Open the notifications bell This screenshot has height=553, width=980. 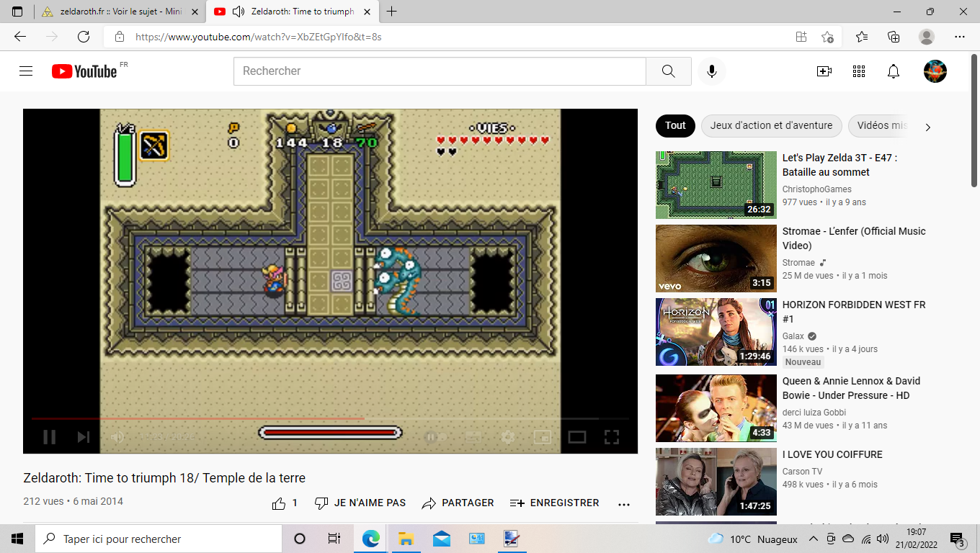point(894,71)
